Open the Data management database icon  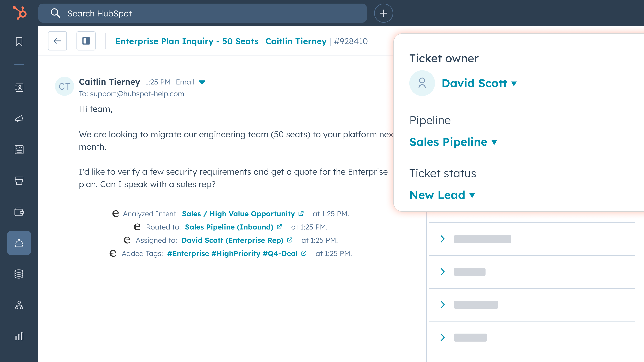[x=19, y=274]
